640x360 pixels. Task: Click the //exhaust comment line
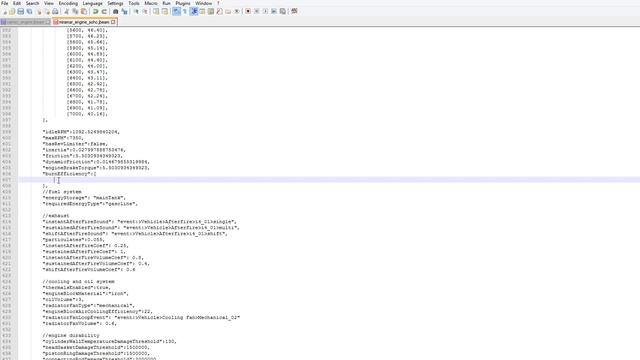pos(56,216)
